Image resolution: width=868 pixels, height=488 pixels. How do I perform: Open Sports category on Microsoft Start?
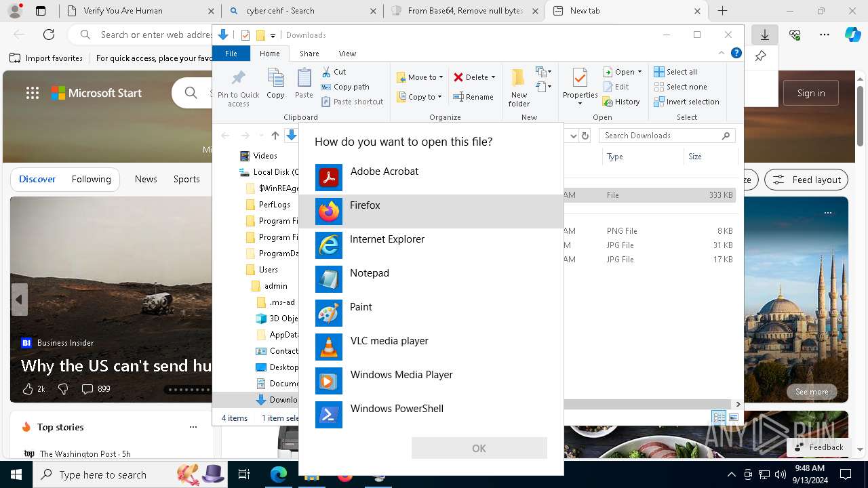point(186,179)
